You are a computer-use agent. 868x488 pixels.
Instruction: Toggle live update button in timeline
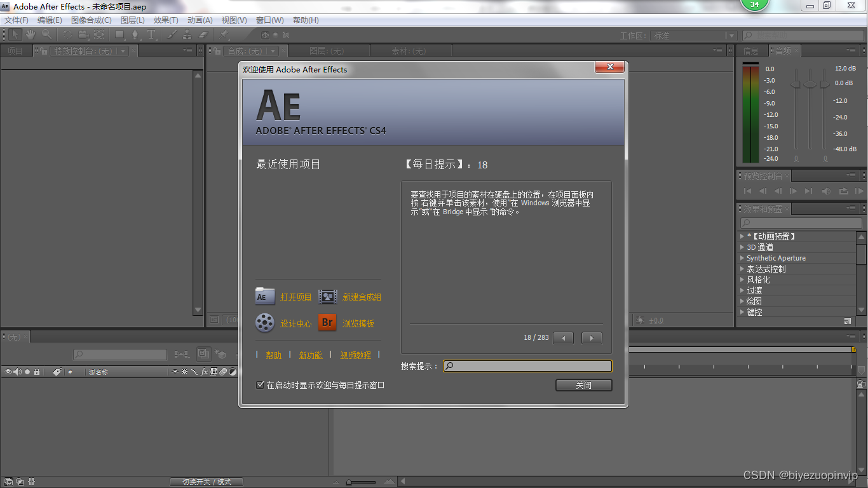click(203, 355)
